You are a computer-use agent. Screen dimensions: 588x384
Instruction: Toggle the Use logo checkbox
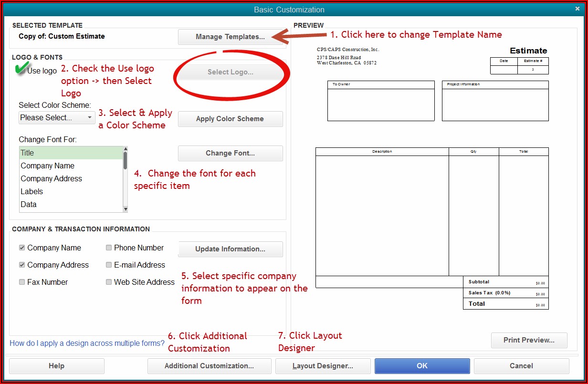[x=21, y=71]
